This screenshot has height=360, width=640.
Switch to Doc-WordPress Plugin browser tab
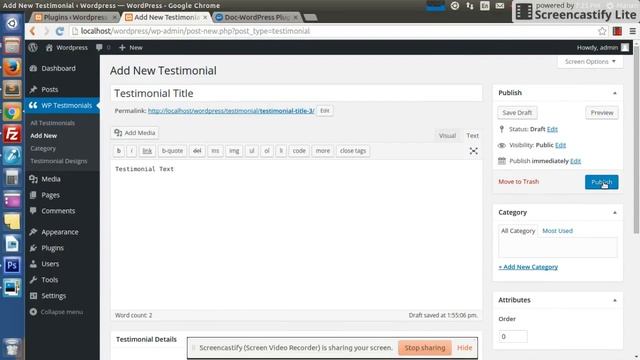[257, 17]
